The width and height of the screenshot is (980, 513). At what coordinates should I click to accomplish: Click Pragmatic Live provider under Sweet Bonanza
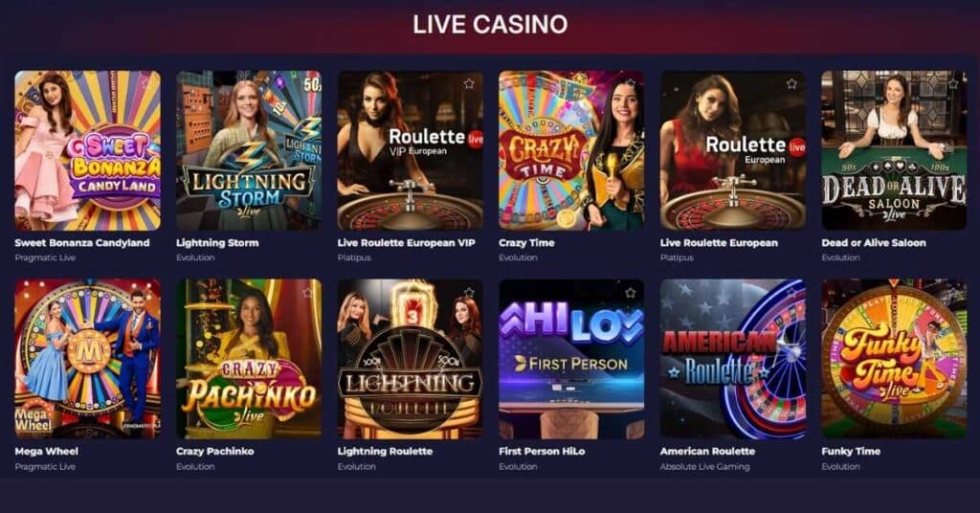45,257
